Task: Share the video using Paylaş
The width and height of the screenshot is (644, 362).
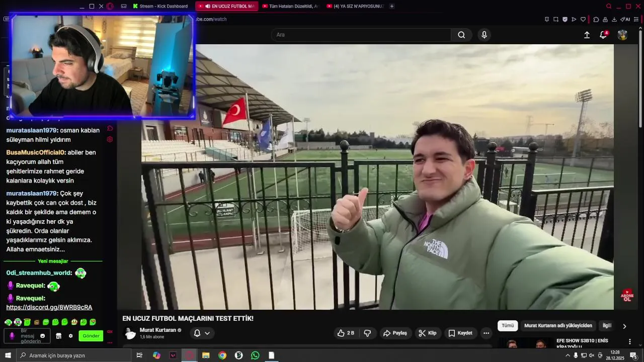Action: (395, 333)
